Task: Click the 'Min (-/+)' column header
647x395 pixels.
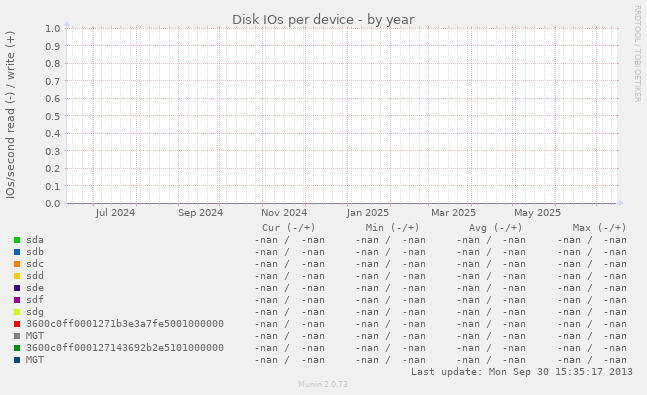Action: [392, 228]
